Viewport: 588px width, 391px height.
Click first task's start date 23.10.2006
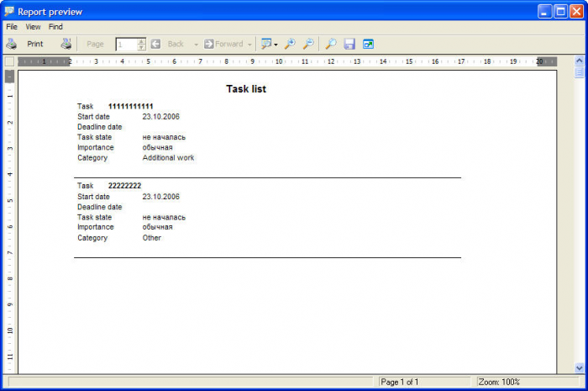click(x=161, y=116)
